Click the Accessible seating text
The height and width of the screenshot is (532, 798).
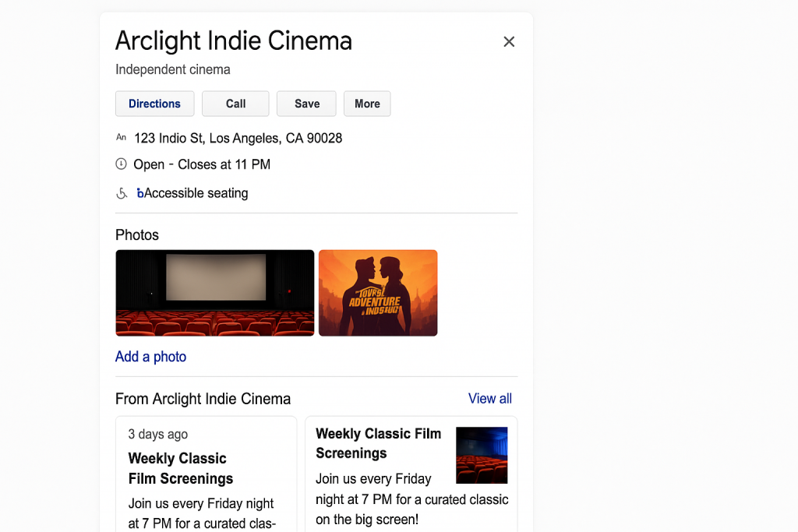[196, 193]
